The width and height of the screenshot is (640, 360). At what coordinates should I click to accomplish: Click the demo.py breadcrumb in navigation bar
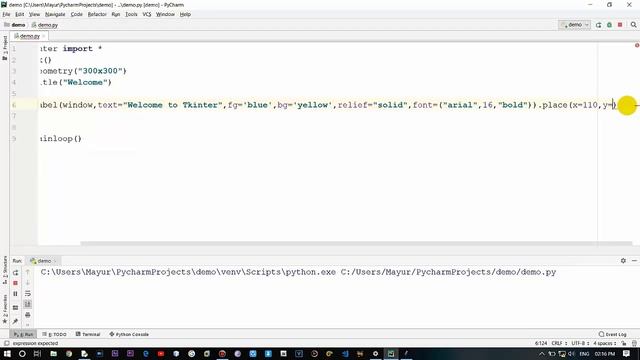pos(45,25)
